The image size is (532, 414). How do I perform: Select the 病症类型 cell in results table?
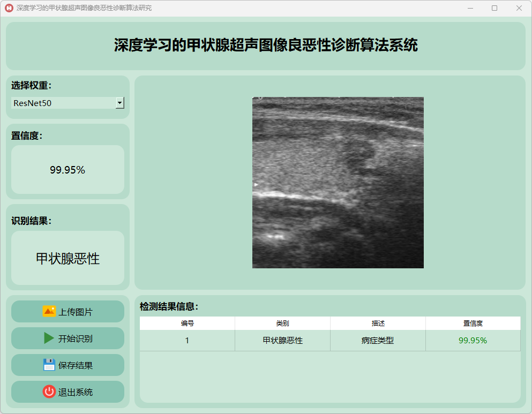click(x=378, y=341)
